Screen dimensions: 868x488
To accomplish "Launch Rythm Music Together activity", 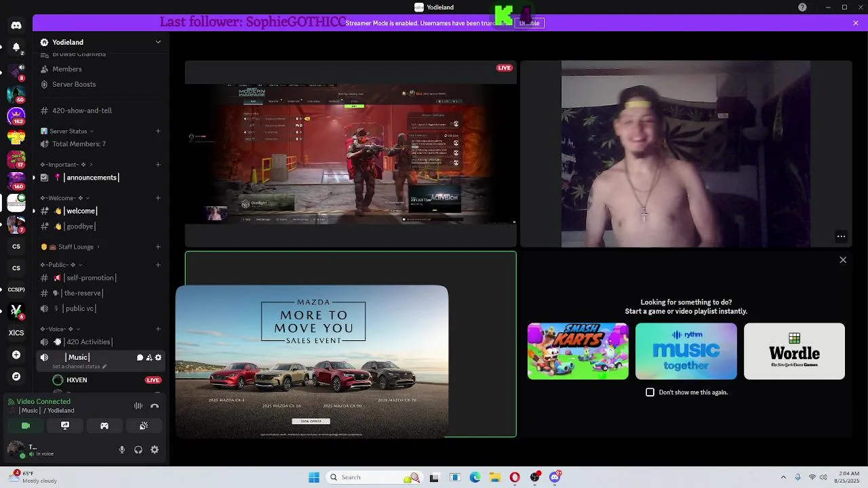I will (x=686, y=351).
